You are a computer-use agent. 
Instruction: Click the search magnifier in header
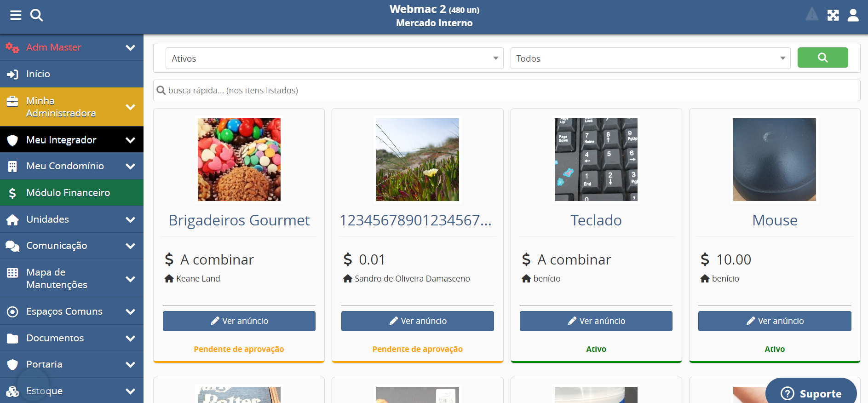[36, 16]
